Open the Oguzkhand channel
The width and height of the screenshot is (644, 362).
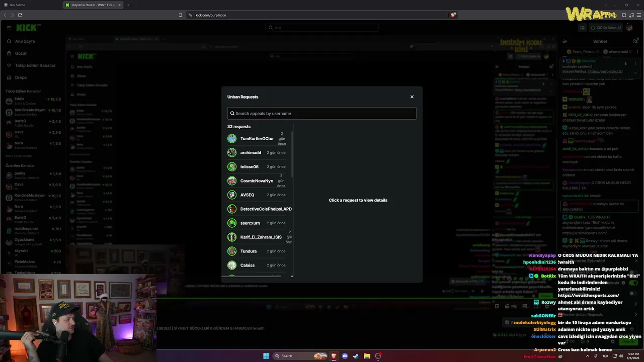coord(33,241)
